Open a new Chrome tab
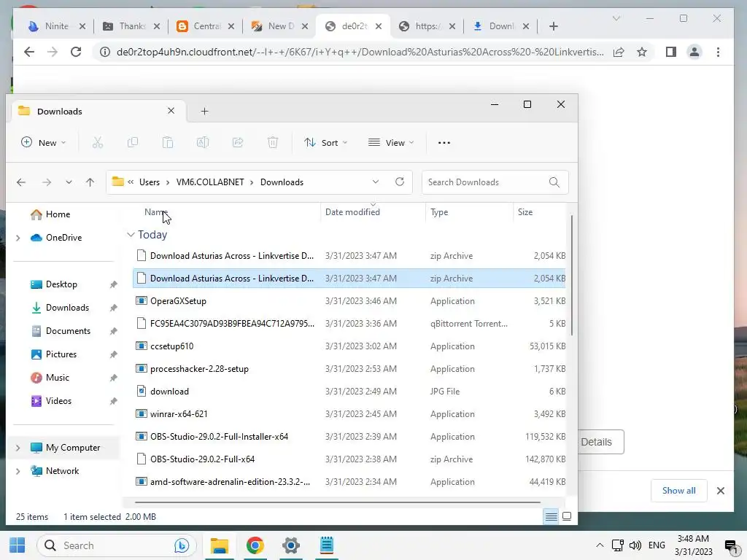Viewport: 747px width, 560px height. tap(553, 26)
